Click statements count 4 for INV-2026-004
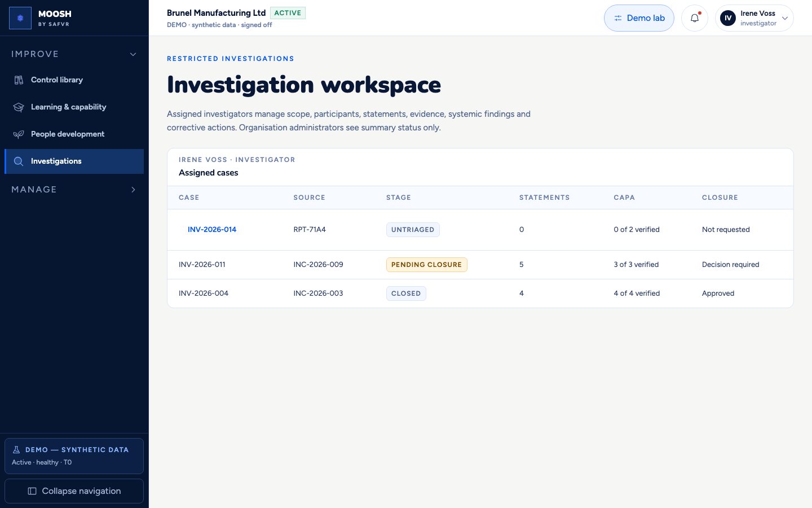This screenshot has width=812, height=508. coord(522,294)
